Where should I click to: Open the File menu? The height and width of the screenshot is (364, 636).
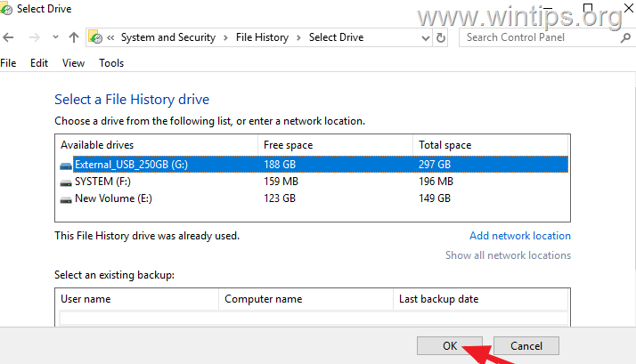click(x=8, y=63)
